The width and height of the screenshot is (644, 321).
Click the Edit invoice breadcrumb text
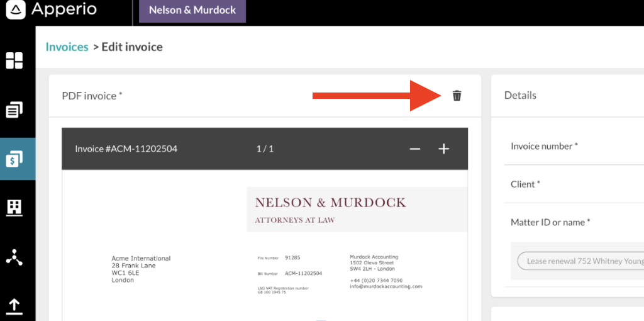[132, 47]
